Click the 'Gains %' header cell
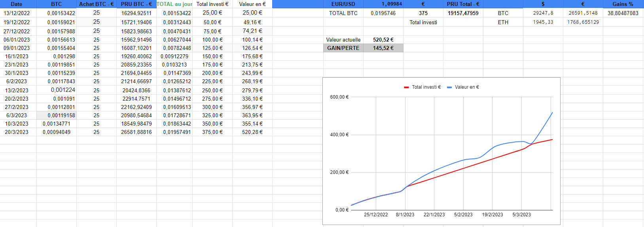 point(623,4)
